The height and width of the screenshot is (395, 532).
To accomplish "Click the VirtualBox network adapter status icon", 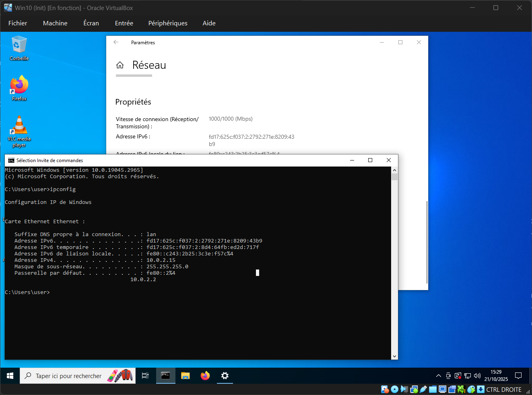I will click(414, 389).
